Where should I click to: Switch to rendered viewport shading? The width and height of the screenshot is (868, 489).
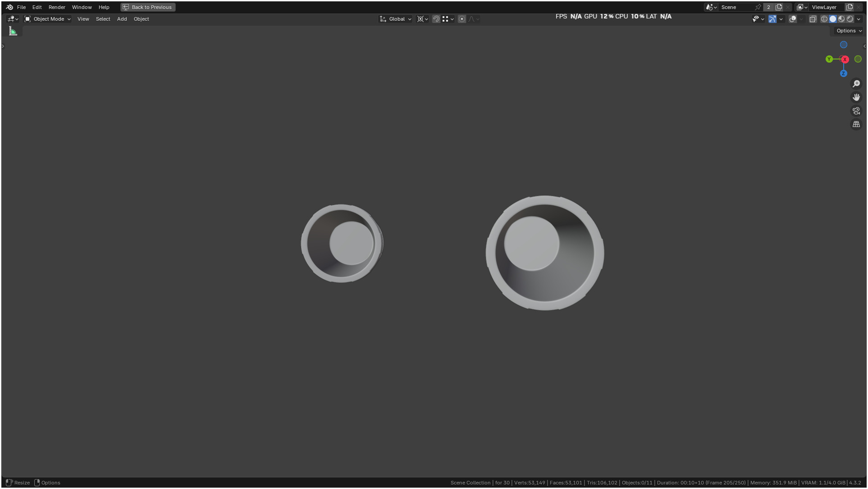click(850, 19)
